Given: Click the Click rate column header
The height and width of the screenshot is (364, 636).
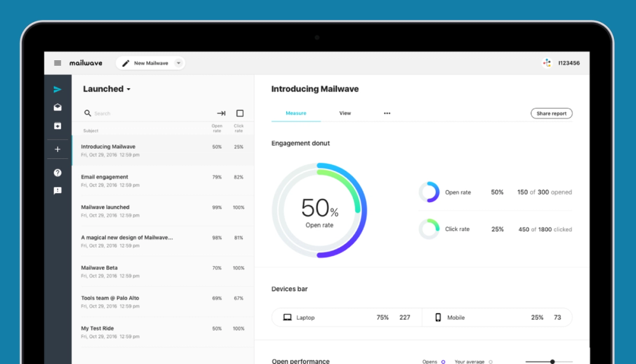Looking at the screenshot, I should point(238,128).
